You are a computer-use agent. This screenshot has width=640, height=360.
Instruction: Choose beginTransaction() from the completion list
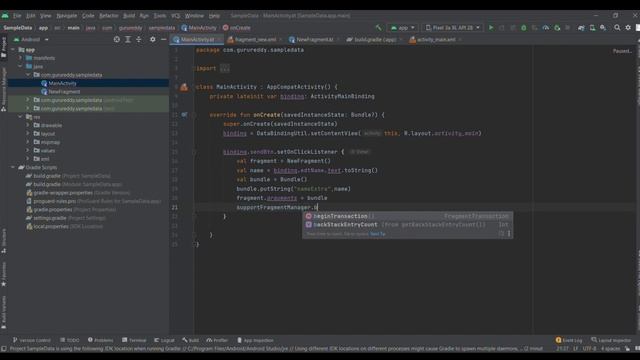[x=407, y=216]
